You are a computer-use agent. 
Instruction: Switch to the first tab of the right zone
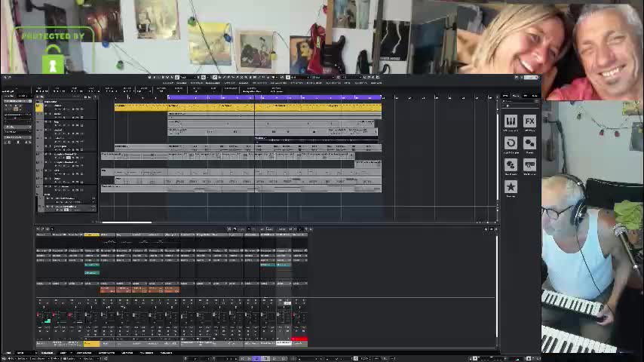(x=506, y=97)
